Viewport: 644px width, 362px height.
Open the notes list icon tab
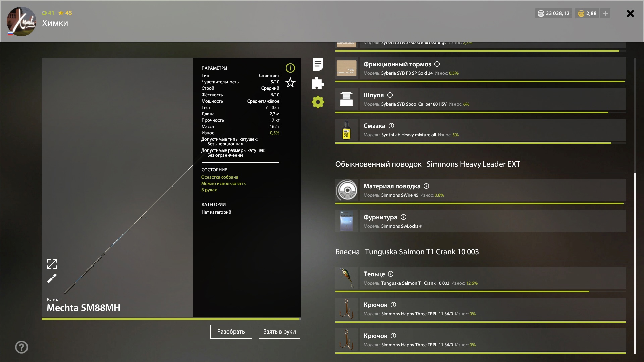pyautogui.click(x=318, y=64)
